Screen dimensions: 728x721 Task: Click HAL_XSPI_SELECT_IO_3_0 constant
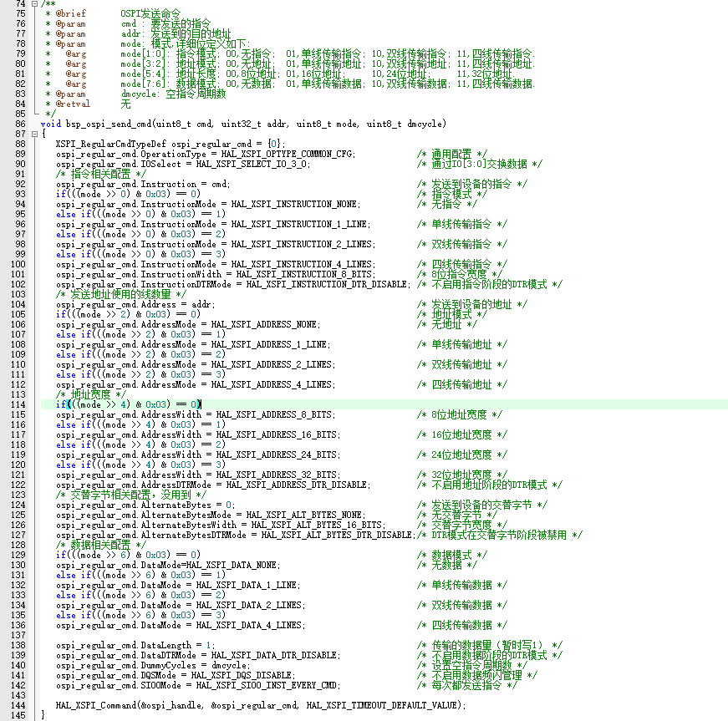pyautogui.click(x=252, y=164)
